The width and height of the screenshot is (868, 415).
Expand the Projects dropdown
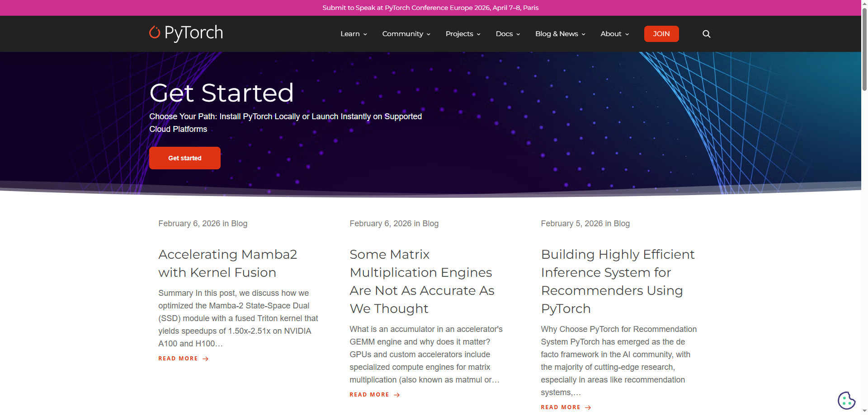[462, 33]
